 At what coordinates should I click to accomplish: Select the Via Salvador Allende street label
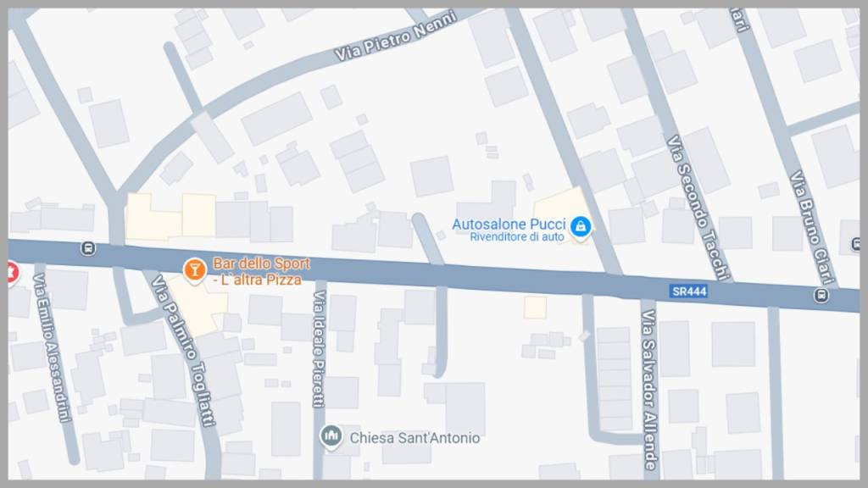648,390
